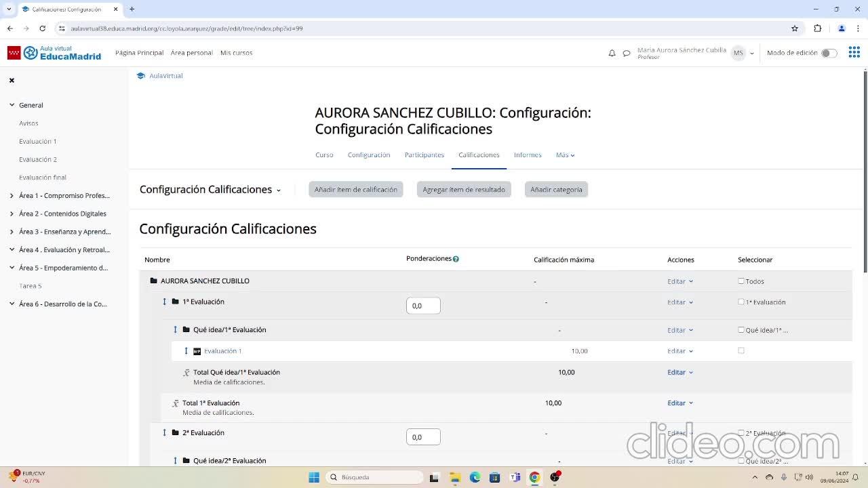Expand Área 2 - Contenidos Digitales section

pos(12,213)
